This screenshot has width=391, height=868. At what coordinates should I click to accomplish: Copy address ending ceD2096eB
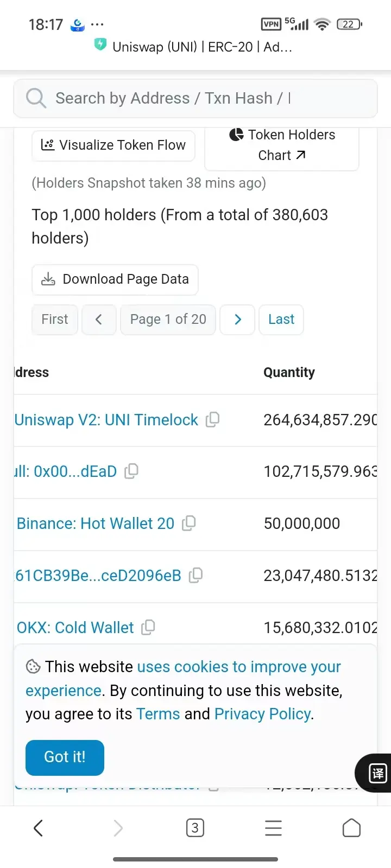coord(195,575)
